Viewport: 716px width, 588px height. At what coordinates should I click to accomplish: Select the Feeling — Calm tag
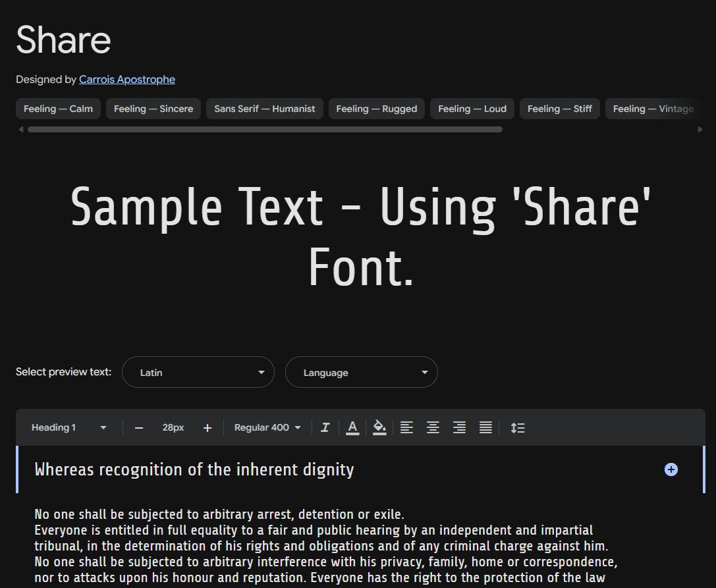point(59,109)
